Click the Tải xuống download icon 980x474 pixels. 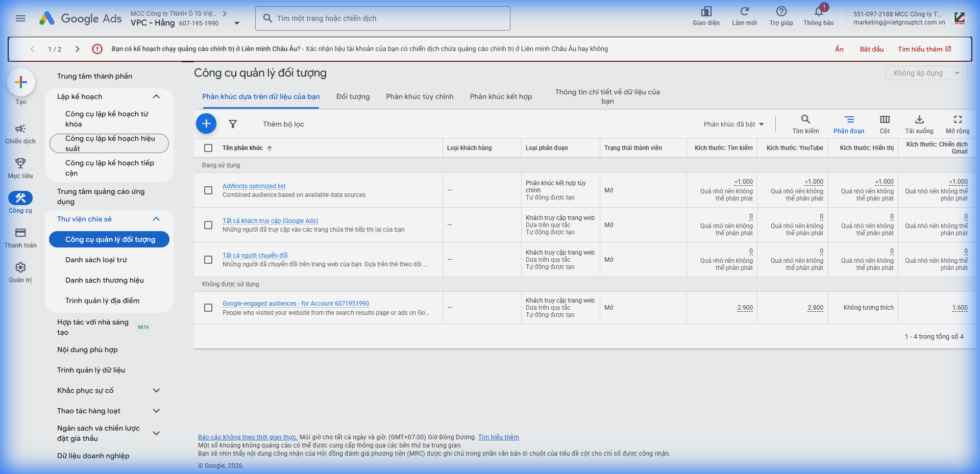(919, 120)
